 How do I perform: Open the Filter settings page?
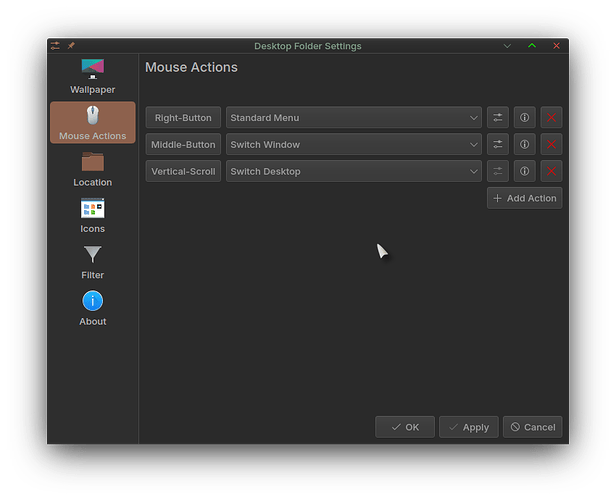93,262
